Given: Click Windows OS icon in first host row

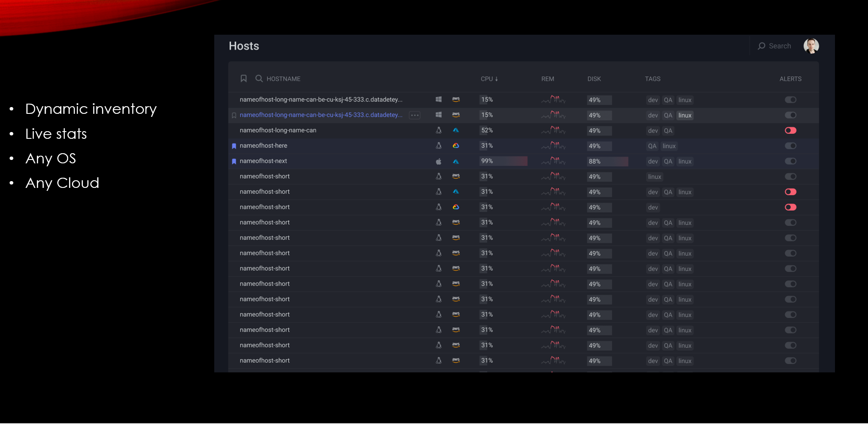Looking at the screenshot, I should click(x=439, y=99).
